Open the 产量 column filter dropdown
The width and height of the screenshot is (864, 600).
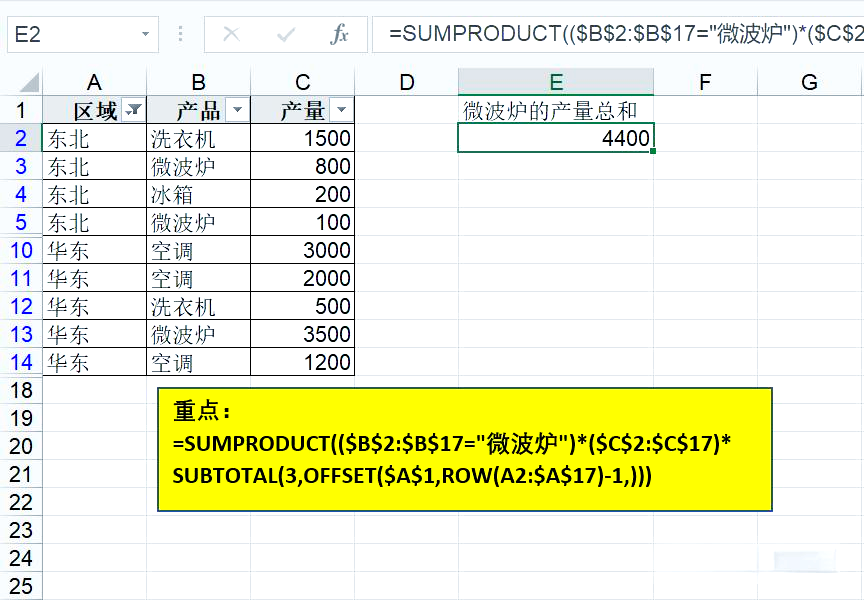point(342,110)
